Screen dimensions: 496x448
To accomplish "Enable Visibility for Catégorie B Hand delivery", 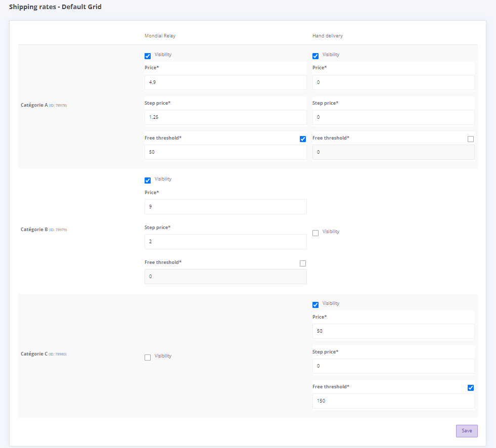I will [315, 233].
